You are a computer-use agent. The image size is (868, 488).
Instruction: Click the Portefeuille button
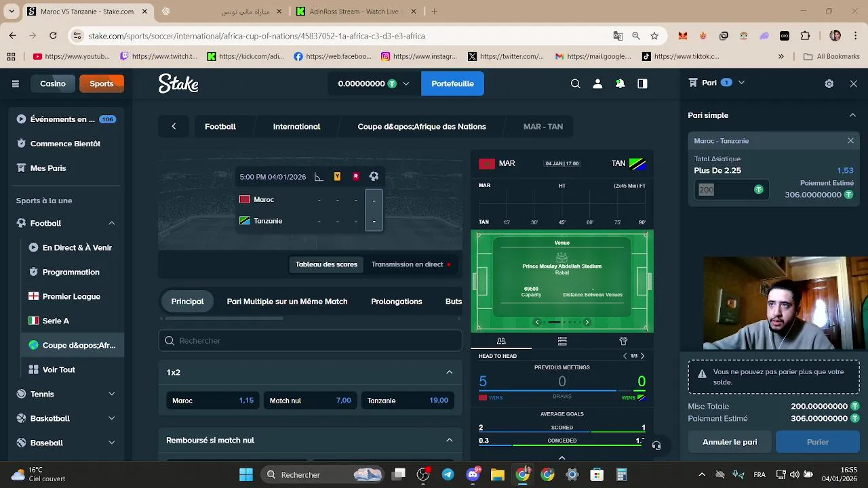[x=452, y=83]
